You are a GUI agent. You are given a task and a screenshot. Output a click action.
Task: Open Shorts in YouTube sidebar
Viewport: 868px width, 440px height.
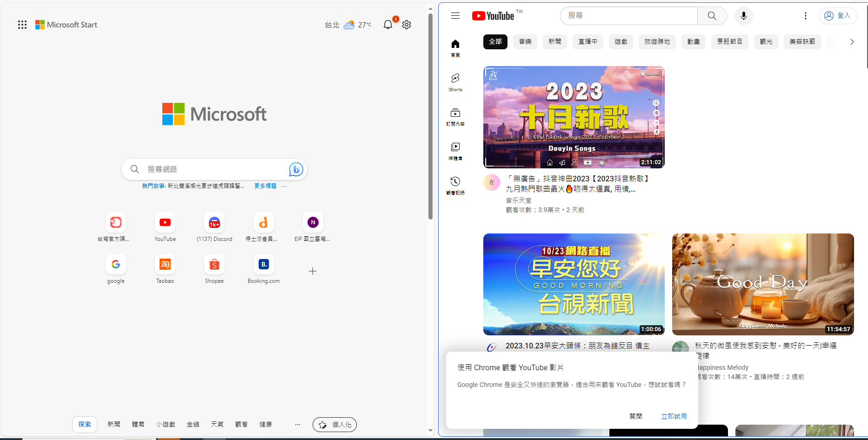[x=455, y=82]
